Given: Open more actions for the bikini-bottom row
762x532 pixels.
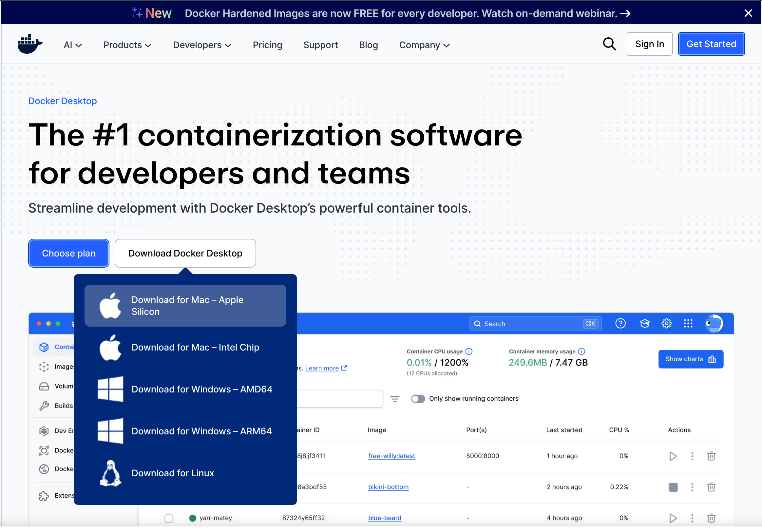Looking at the screenshot, I should tap(692, 487).
